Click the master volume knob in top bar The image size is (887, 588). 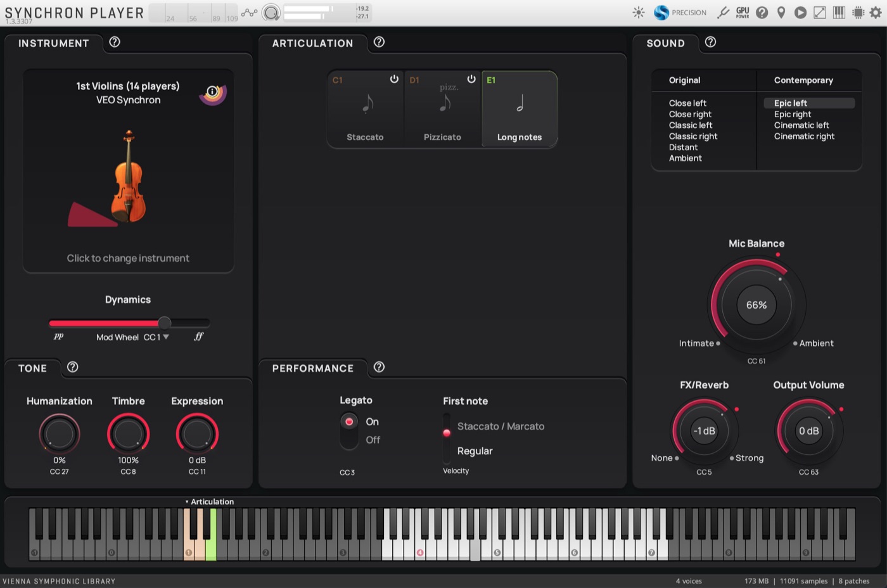tap(271, 13)
